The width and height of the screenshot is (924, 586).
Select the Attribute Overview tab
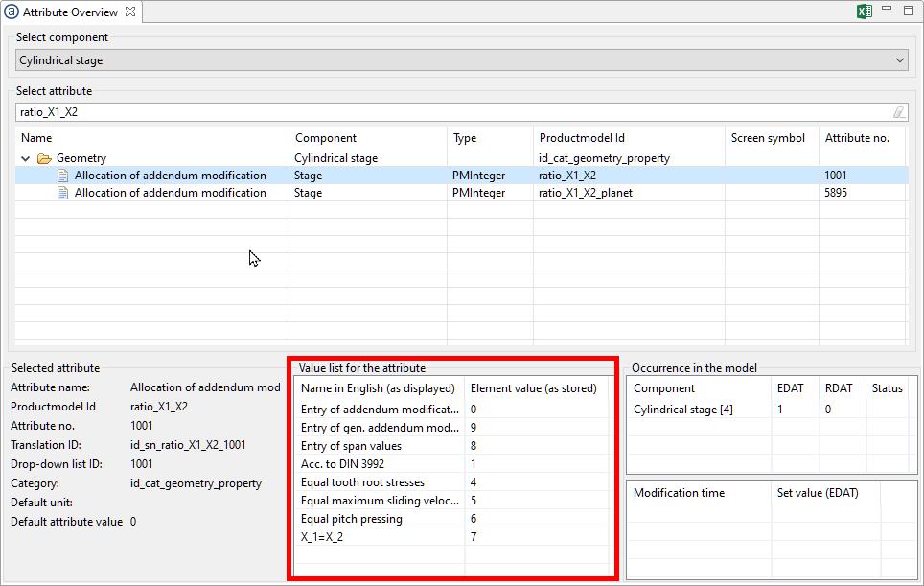70,12
